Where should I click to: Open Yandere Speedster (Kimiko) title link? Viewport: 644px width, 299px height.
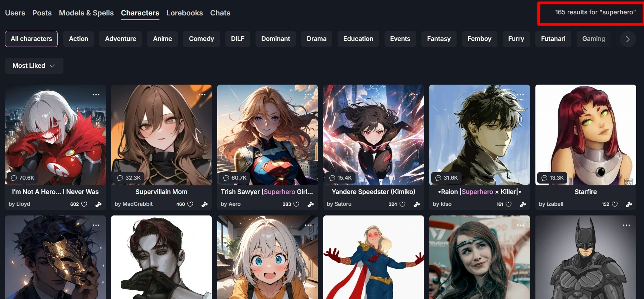click(x=373, y=192)
